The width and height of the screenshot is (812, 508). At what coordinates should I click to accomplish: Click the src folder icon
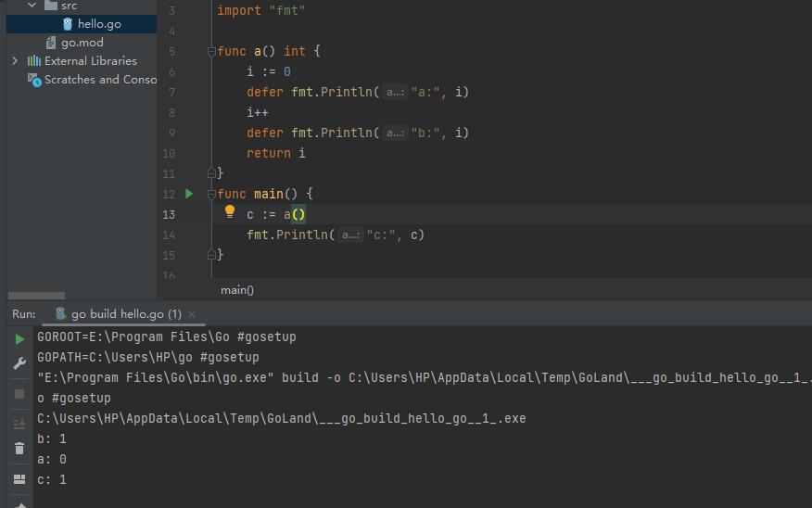51,6
